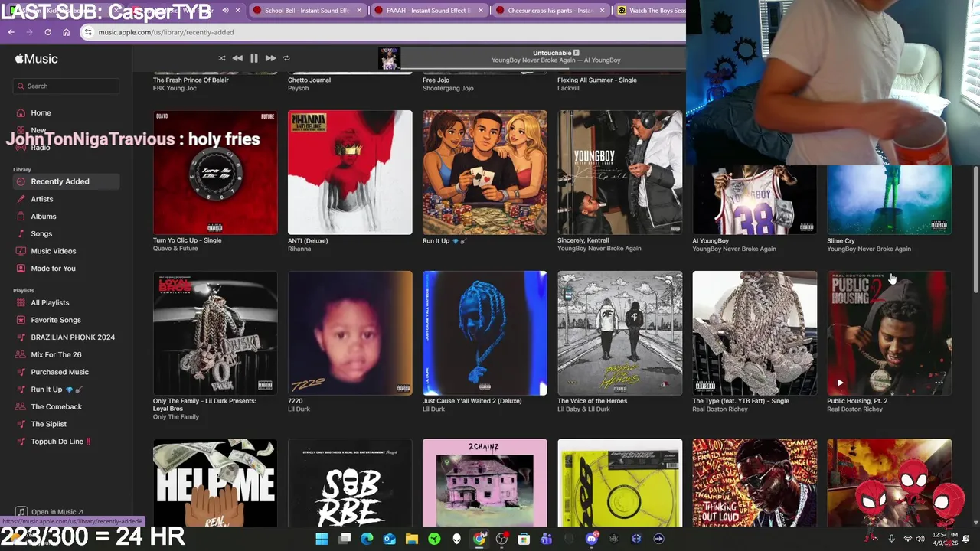The height and width of the screenshot is (551, 980).
Task: Switch to the Cheesur craps his pants tab
Action: tap(550, 11)
